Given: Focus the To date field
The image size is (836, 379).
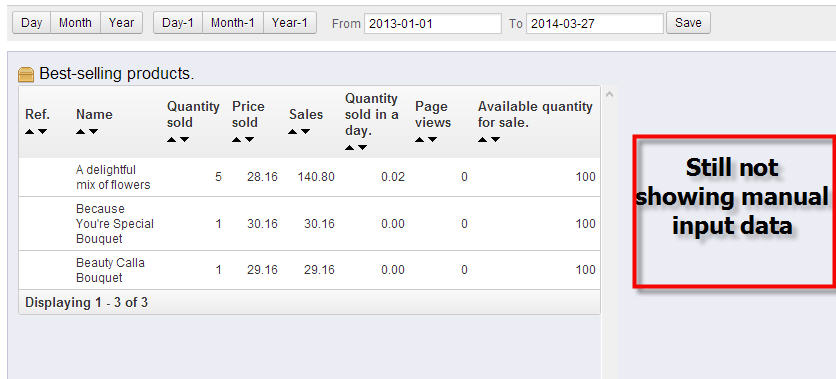Looking at the screenshot, I should point(595,23).
